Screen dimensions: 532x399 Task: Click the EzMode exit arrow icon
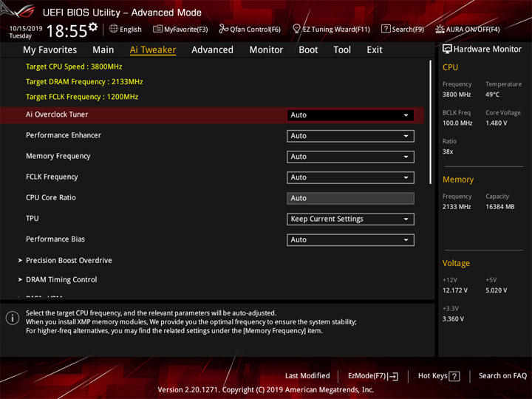point(392,376)
